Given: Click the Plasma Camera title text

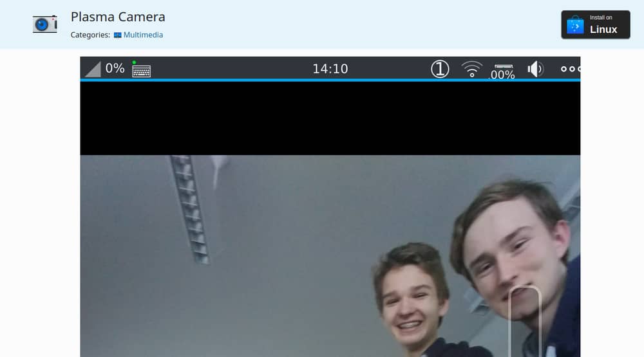Looking at the screenshot, I should coord(118,17).
